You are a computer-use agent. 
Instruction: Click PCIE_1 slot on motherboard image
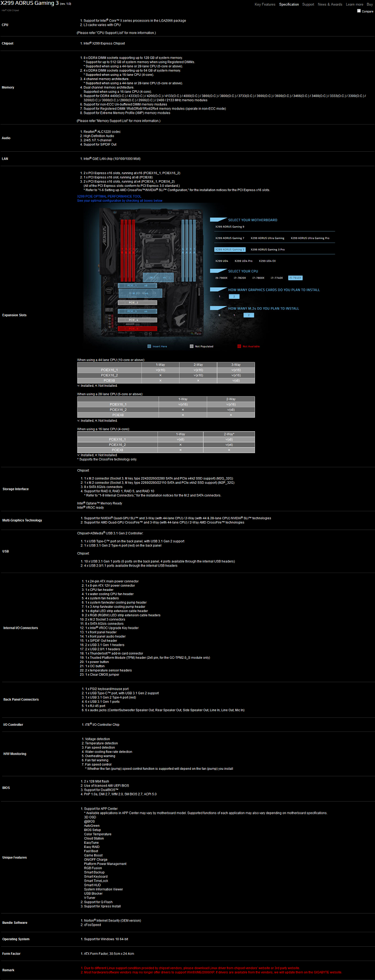(x=137, y=285)
